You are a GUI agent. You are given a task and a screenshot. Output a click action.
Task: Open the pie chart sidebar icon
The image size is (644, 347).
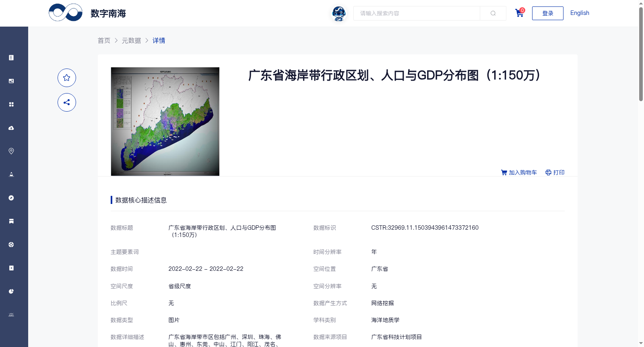11,291
